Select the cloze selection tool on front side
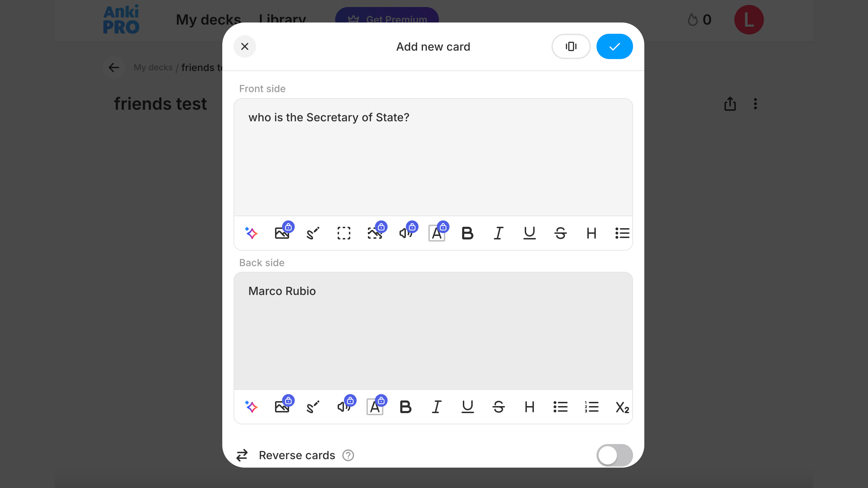This screenshot has height=488, width=868. pyautogui.click(x=344, y=233)
